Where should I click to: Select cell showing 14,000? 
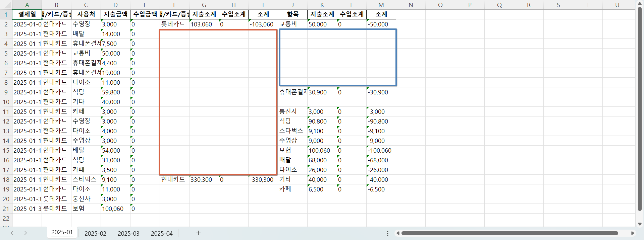click(115, 34)
